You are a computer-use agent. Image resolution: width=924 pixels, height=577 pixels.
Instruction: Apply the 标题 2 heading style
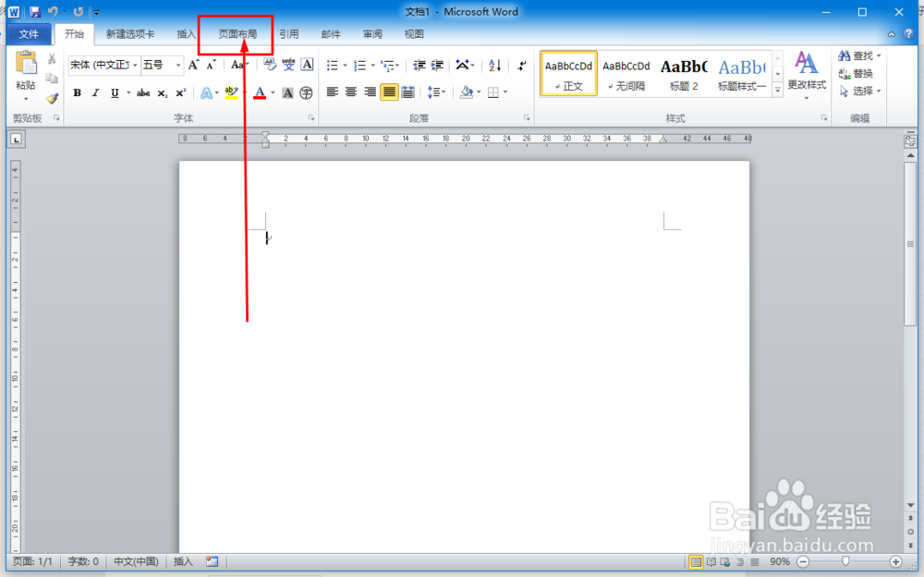[x=684, y=74]
